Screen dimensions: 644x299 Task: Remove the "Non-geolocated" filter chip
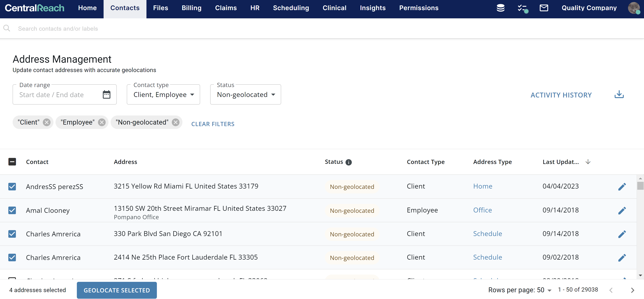pyautogui.click(x=176, y=122)
